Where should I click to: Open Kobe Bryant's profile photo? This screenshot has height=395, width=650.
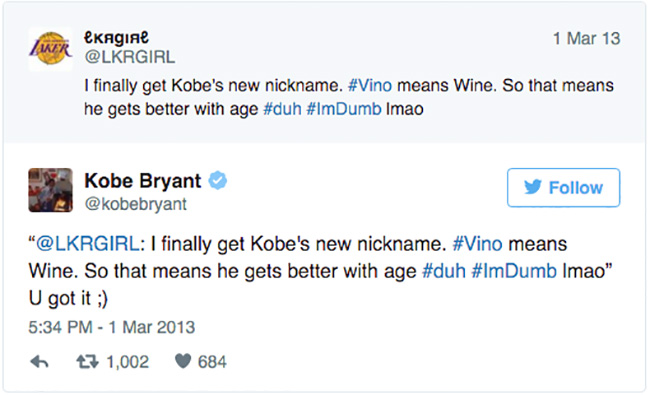51,190
